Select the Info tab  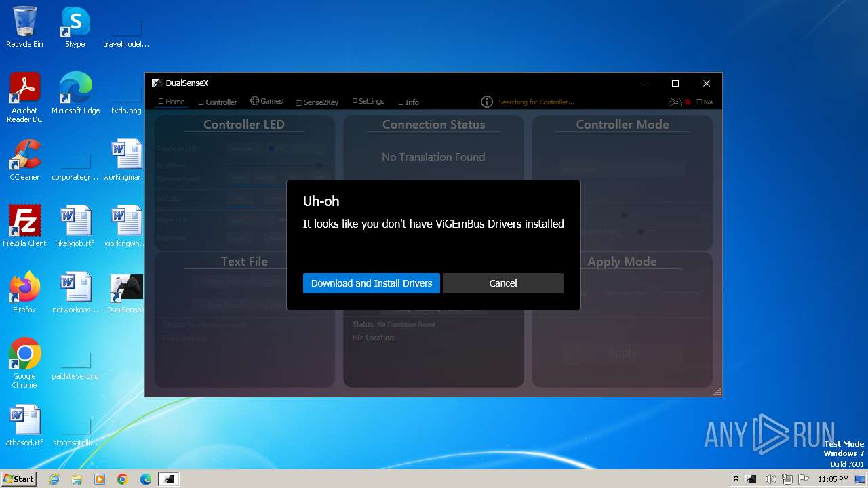tap(408, 102)
